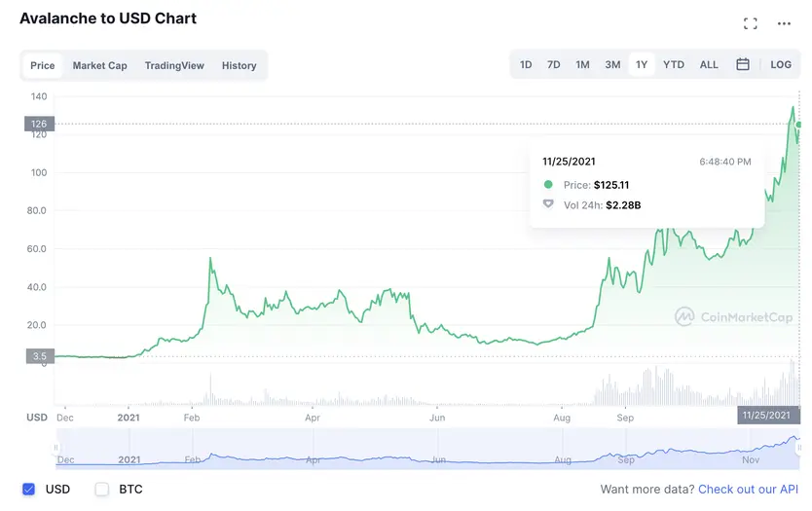Switch the chart to 1M range
812x511 pixels.
pyautogui.click(x=582, y=65)
